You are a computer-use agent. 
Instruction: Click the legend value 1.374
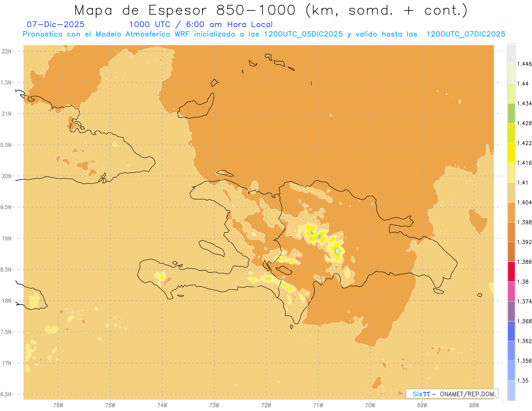[x=525, y=301]
